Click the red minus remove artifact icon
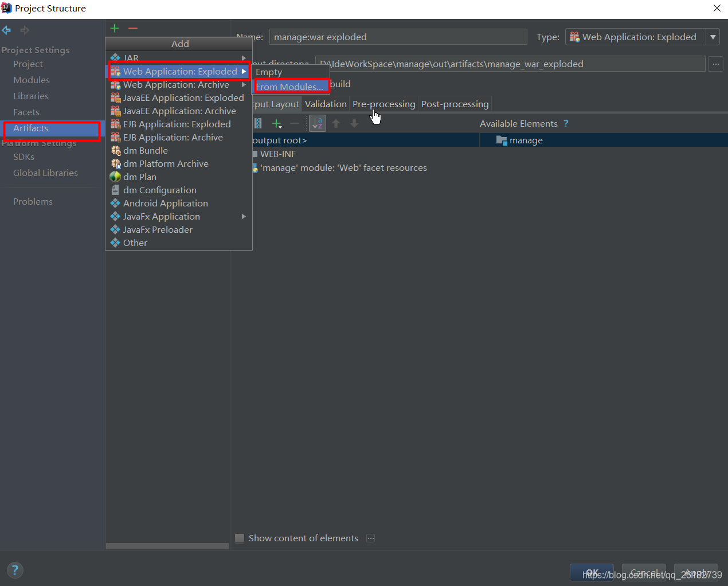The image size is (728, 586). click(133, 28)
